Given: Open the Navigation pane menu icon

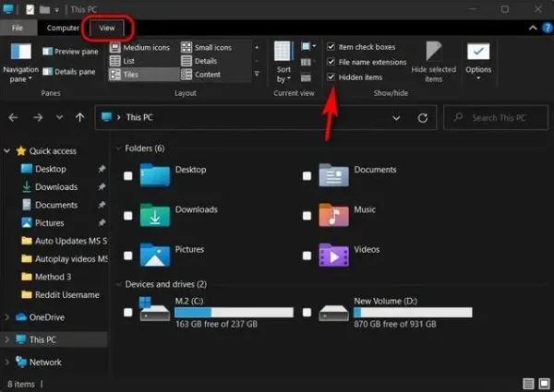Looking at the screenshot, I should tap(21, 52).
